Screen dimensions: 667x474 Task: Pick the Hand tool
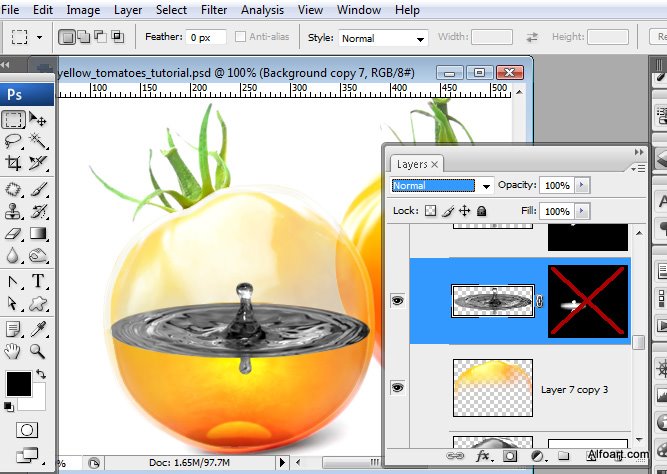[x=13, y=350]
